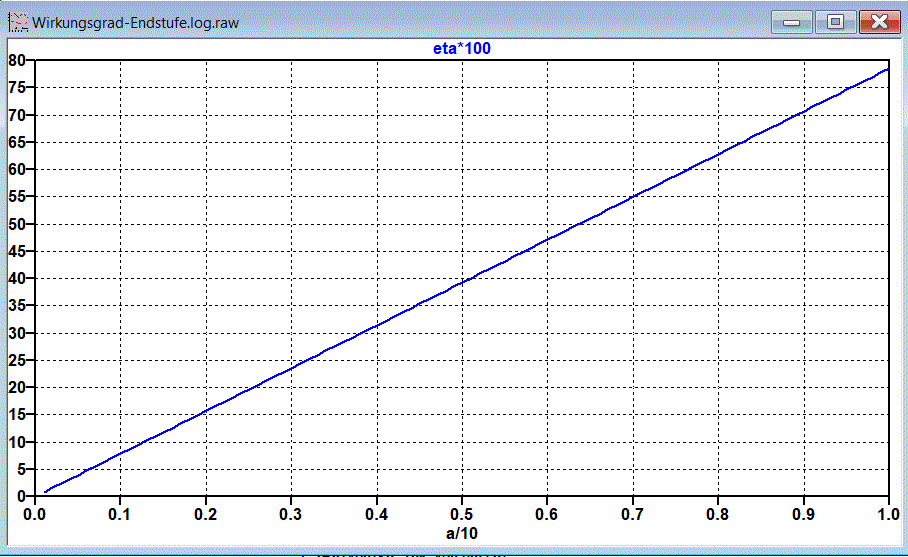Click the 10 value on vertical axis
The height and width of the screenshot is (557, 908).
16,442
